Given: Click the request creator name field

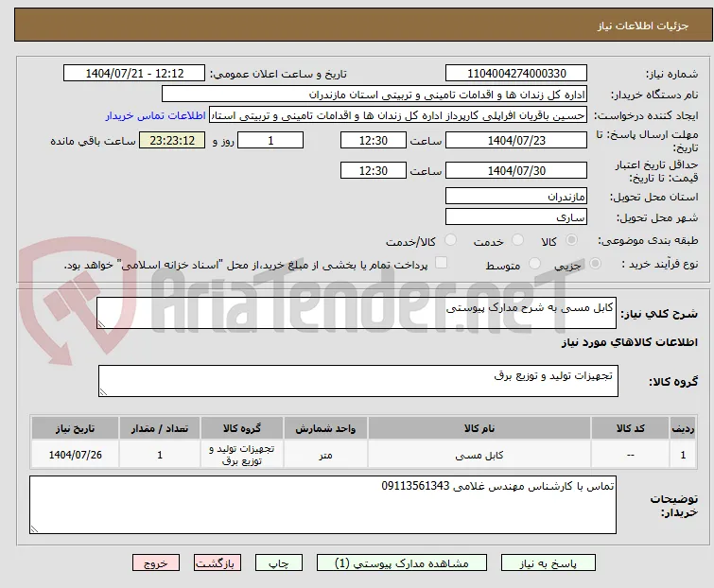Looking at the screenshot, I should coord(398,115).
